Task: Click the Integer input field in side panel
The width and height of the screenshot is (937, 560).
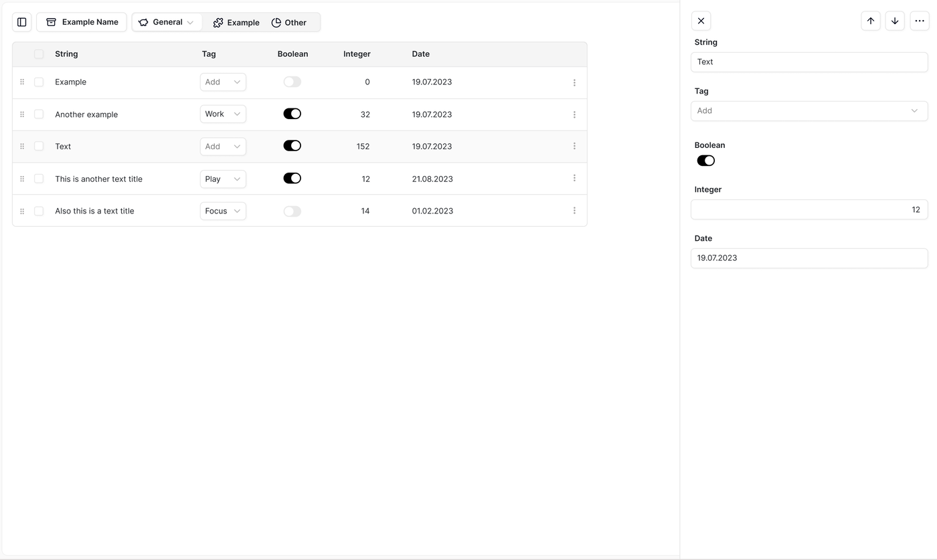Action: [809, 209]
